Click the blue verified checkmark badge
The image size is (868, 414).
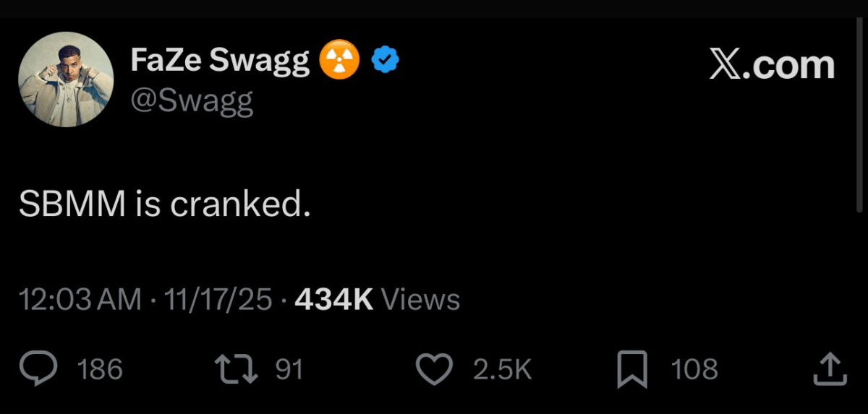click(x=386, y=61)
